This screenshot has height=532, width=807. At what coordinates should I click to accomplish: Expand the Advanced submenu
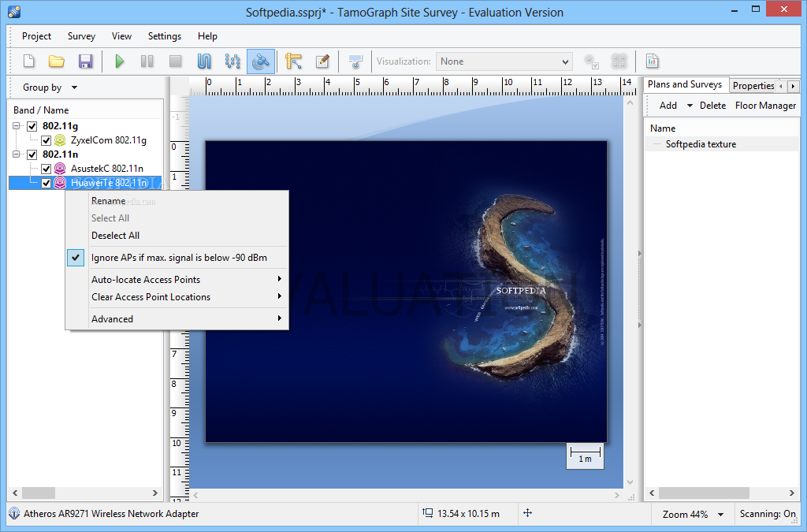click(x=177, y=319)
